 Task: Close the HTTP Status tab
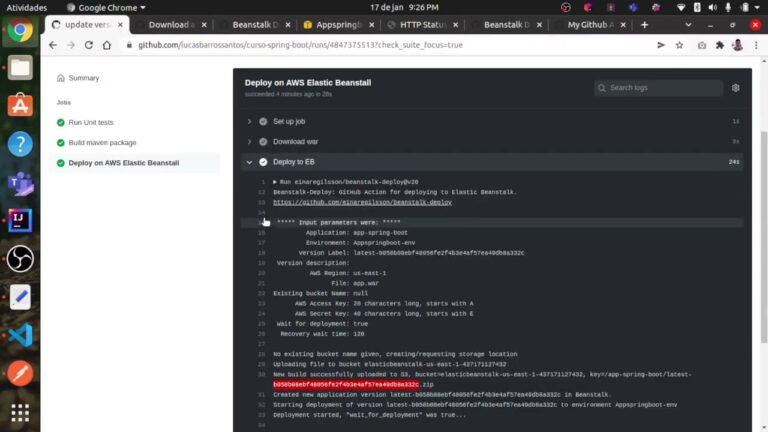[x=456, y=24]
